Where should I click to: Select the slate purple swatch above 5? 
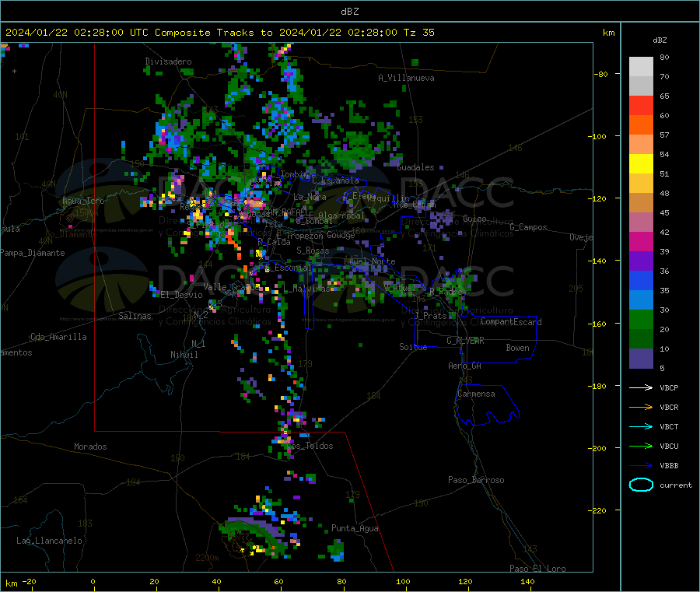(x=641, y=359)
